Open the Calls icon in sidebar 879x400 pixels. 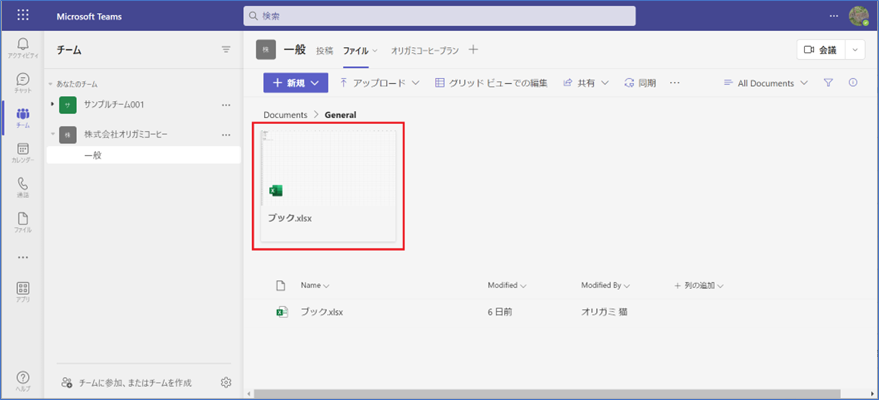22,187
